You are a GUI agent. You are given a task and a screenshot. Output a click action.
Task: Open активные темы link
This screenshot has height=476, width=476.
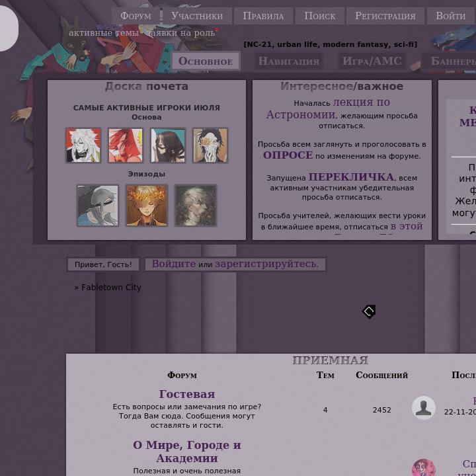[x=104, y=33]
